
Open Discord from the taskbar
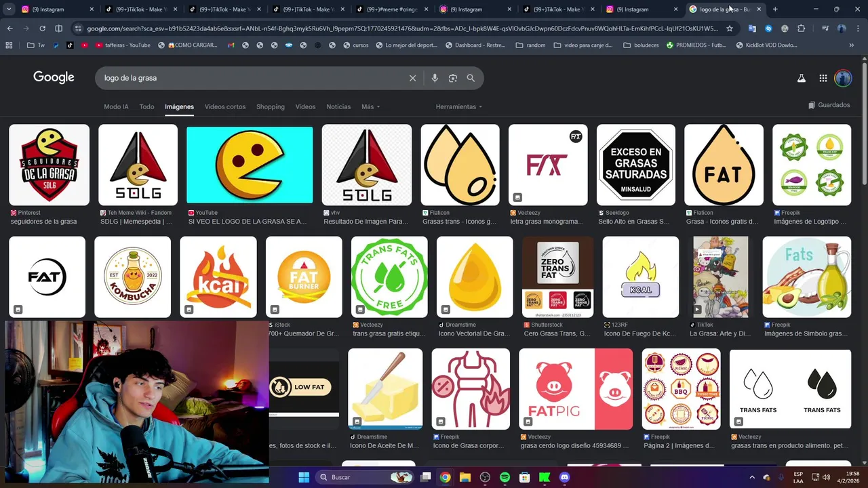[x=565, y=477]
